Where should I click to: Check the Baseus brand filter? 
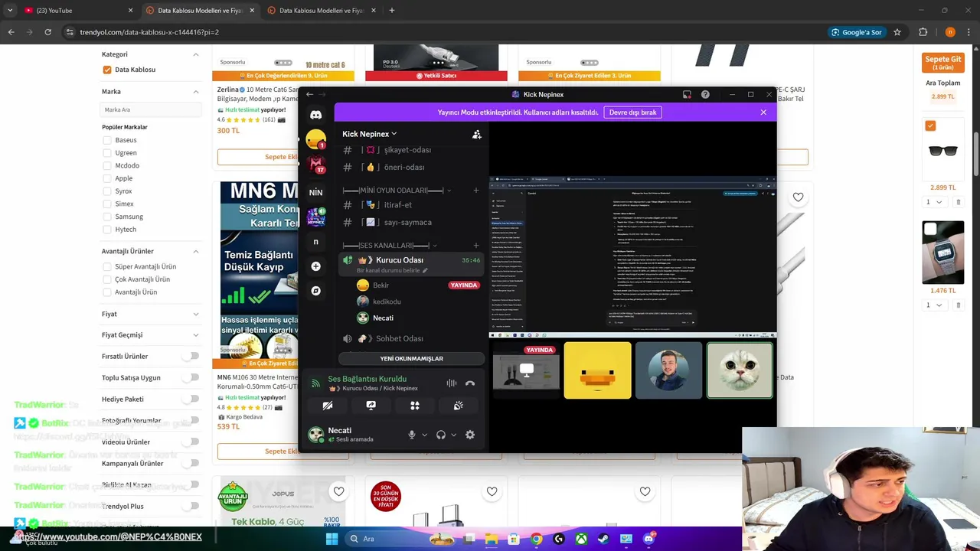pyautogui.click(x=107, y=140)
